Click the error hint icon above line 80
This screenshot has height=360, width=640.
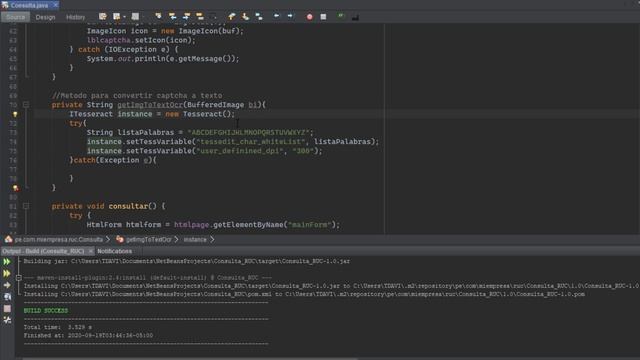[x=15, y=188]
